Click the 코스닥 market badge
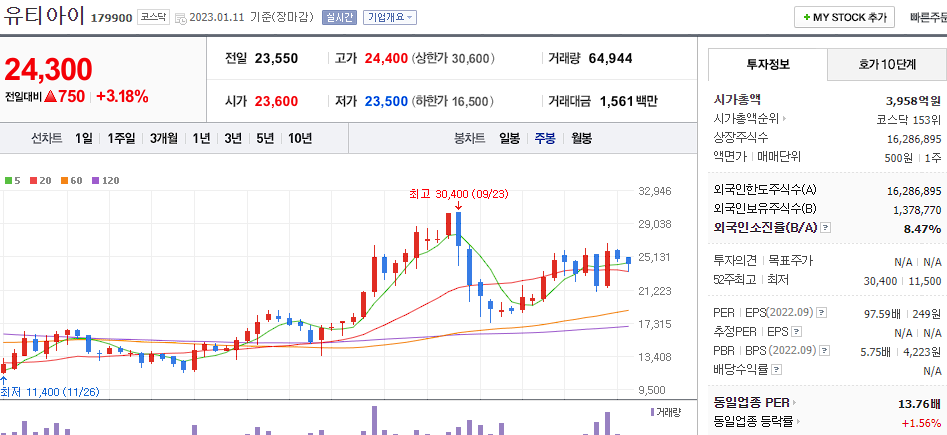Image resolution: width=947 pixels, height=435 pixels. (153, 17)
